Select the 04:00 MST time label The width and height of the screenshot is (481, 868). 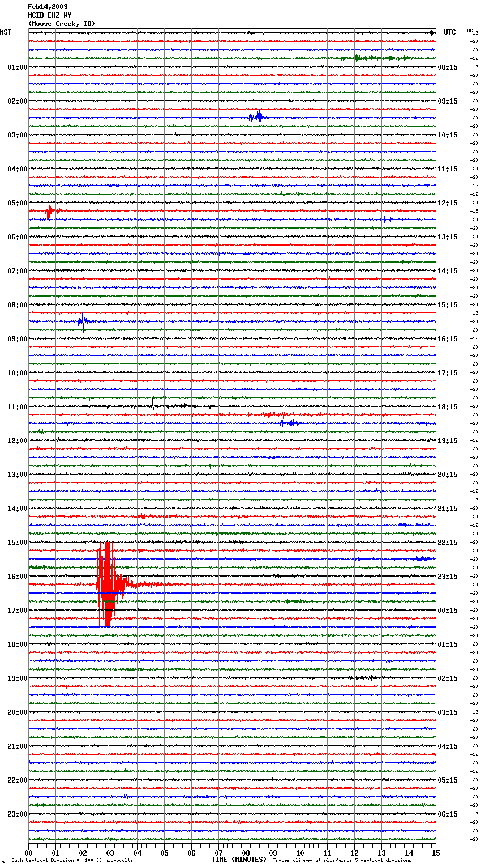pyautogui.click(x=18, y=169)
